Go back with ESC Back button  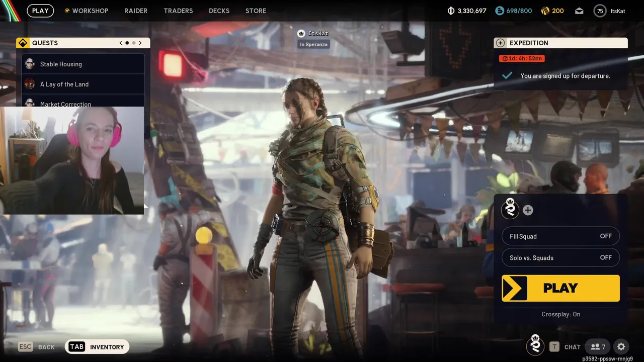coord(36,347)
